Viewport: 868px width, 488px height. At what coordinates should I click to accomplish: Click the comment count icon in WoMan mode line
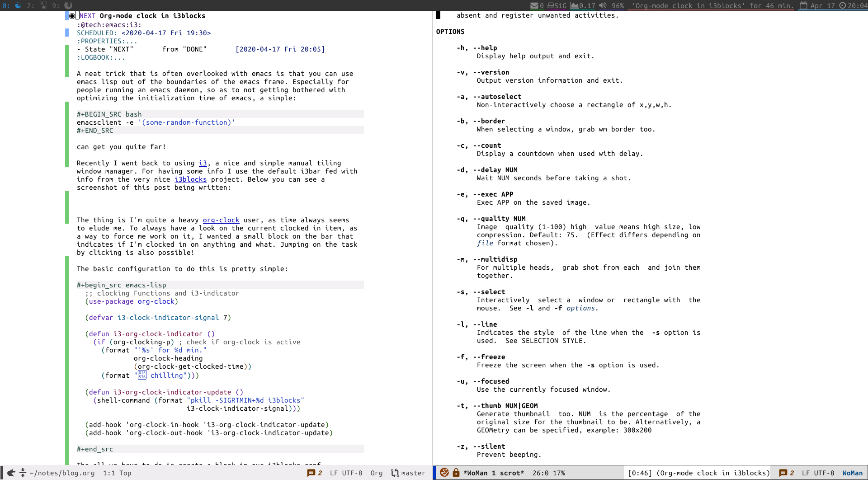(x=783, y=473)
